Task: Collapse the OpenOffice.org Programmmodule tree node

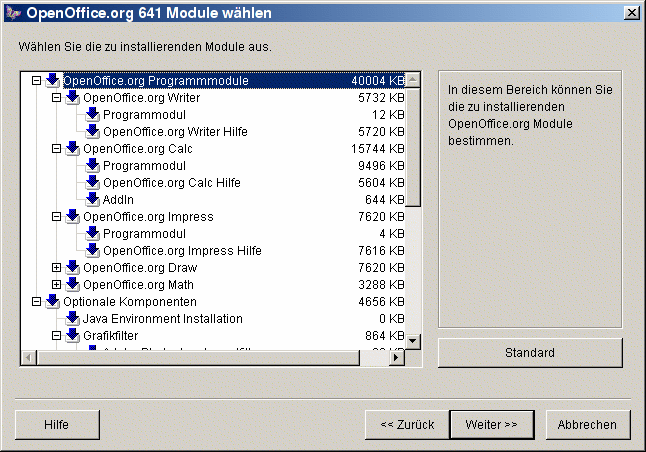Action: tap(37, 81)
